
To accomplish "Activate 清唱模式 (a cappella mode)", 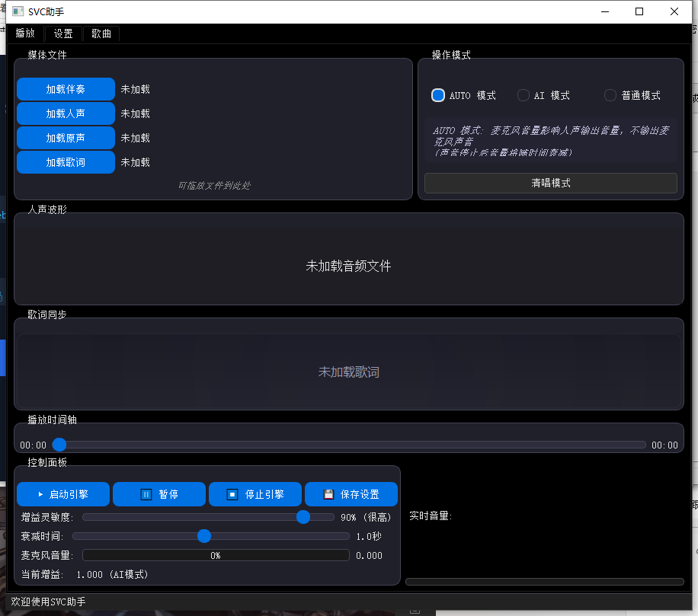I will (x=550, y=183).
